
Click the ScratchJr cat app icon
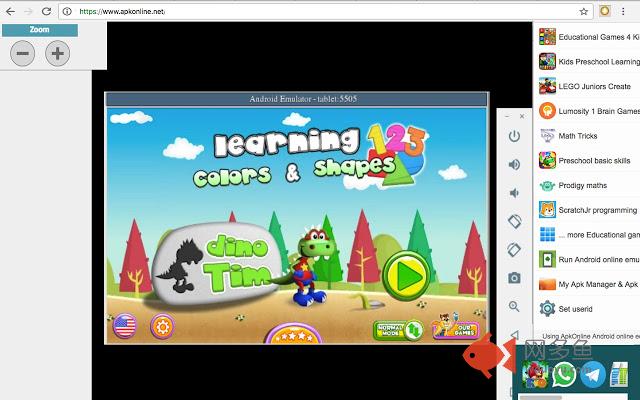pos(547,210)
